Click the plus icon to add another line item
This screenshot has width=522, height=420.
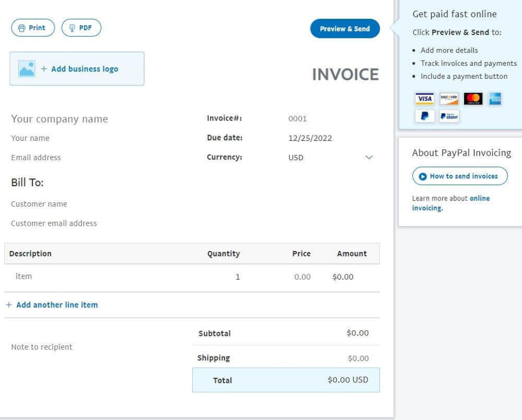point(9,305)
